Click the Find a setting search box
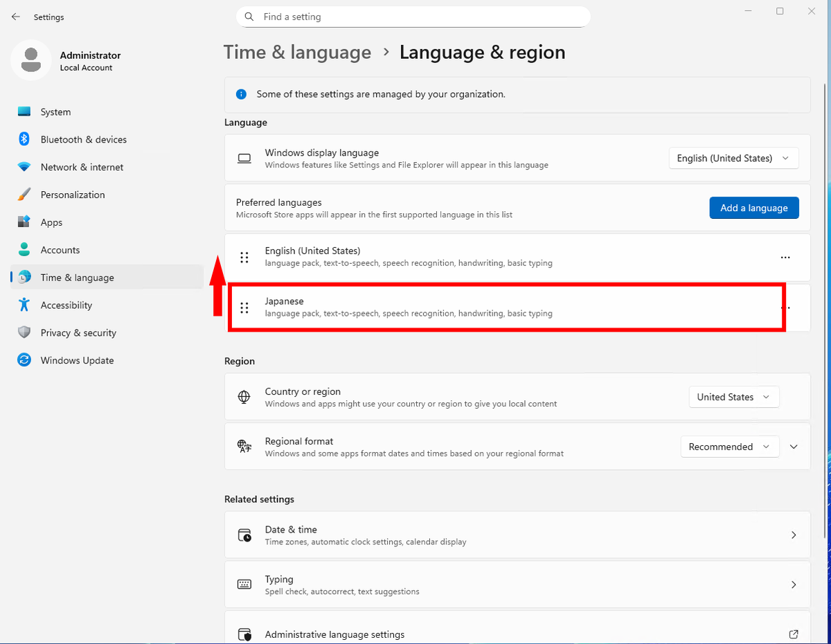This screenshot has width=831, height=644. (x=413, y=17)
